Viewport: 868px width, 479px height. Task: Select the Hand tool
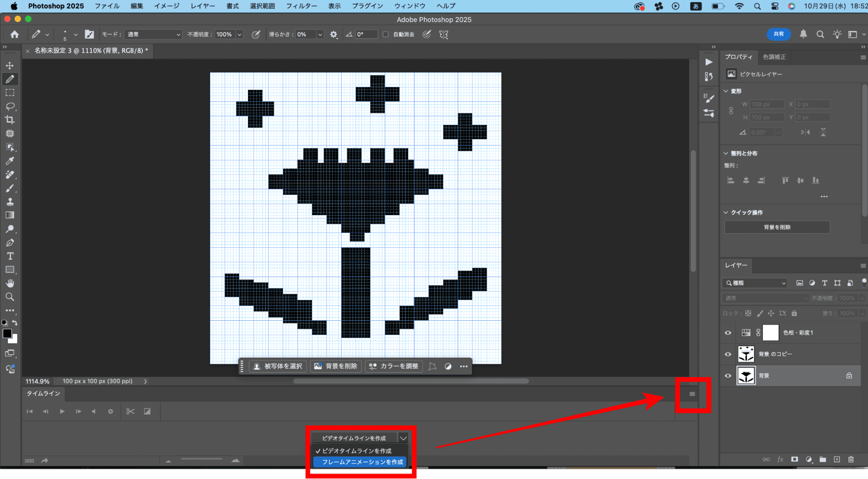tap(10, 283)
